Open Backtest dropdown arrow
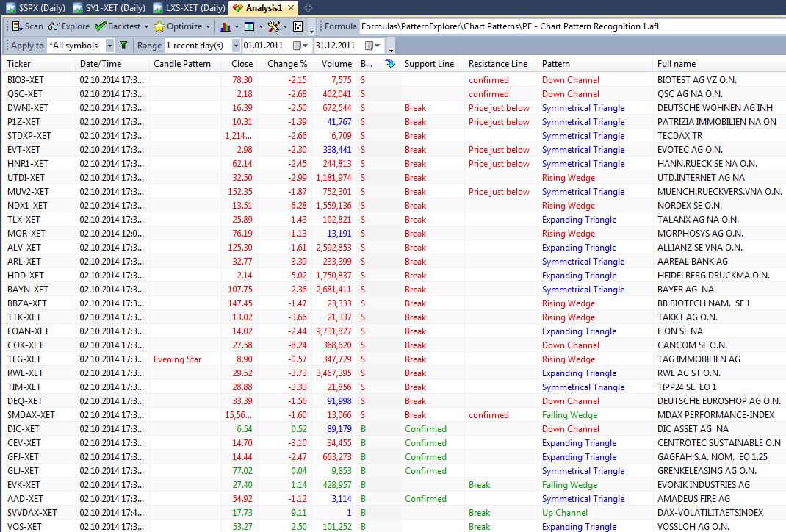Image resolution: width=786 pixels, height=532 pixels. tap(146, 26)
